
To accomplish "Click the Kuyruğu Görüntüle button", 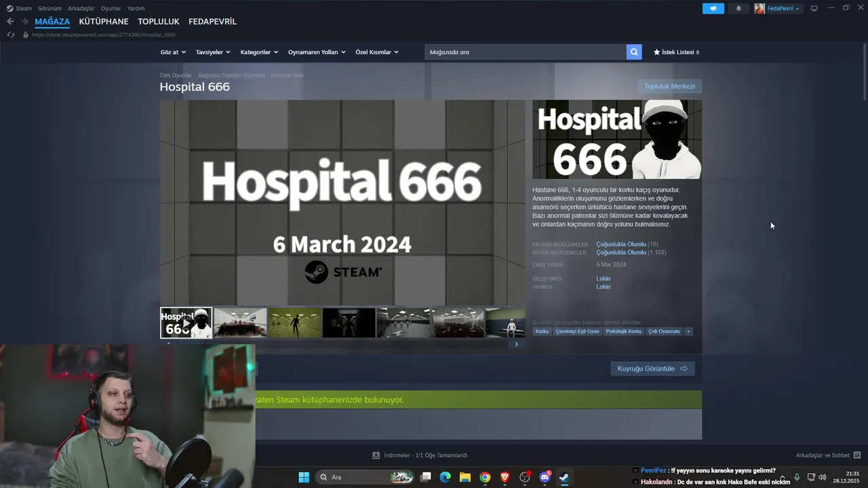I will pos(652,369).
